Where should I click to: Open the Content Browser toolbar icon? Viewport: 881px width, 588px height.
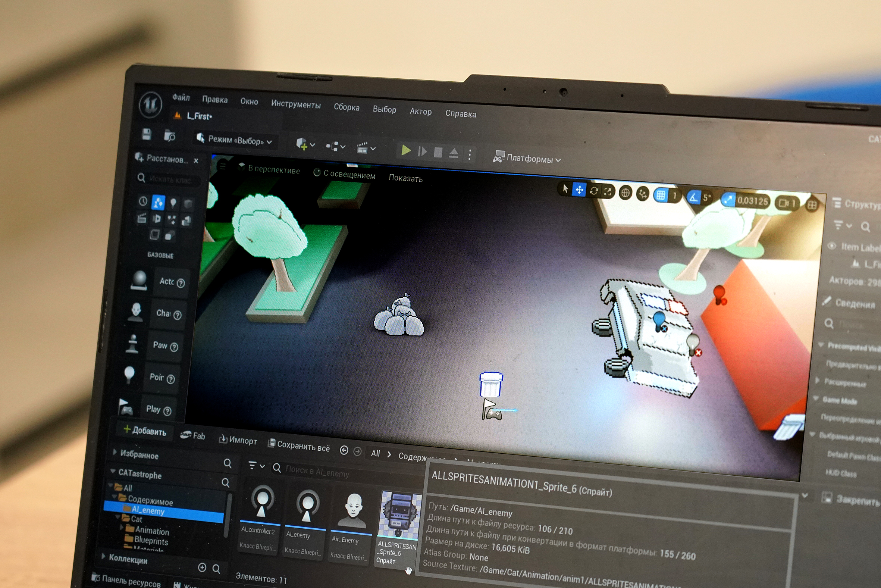[x=170, y=136]
